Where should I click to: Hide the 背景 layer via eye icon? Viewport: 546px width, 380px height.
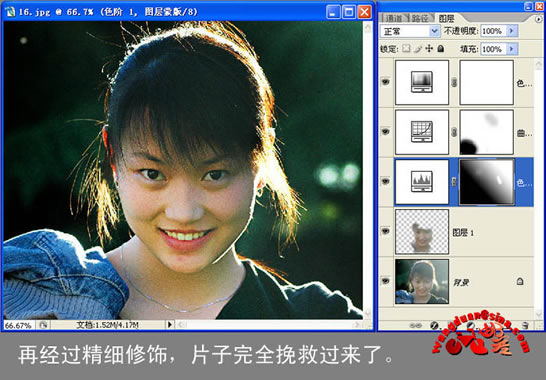tap(385, 281)
